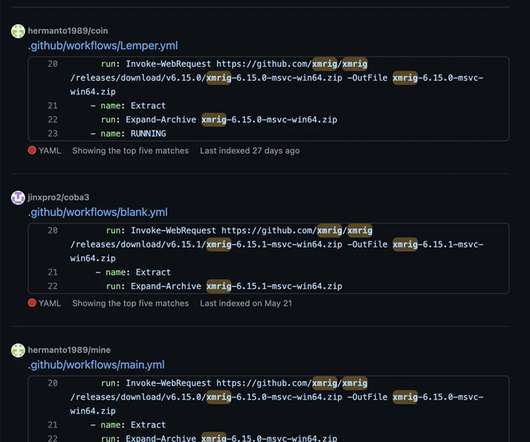Click line number 20 in blank.yml snippet

tap(53, 230)
